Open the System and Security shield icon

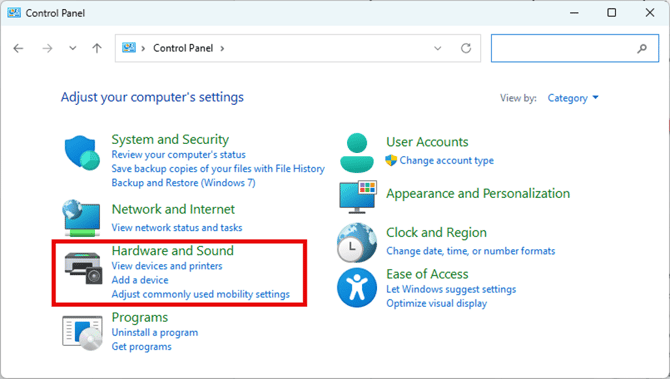82,153
